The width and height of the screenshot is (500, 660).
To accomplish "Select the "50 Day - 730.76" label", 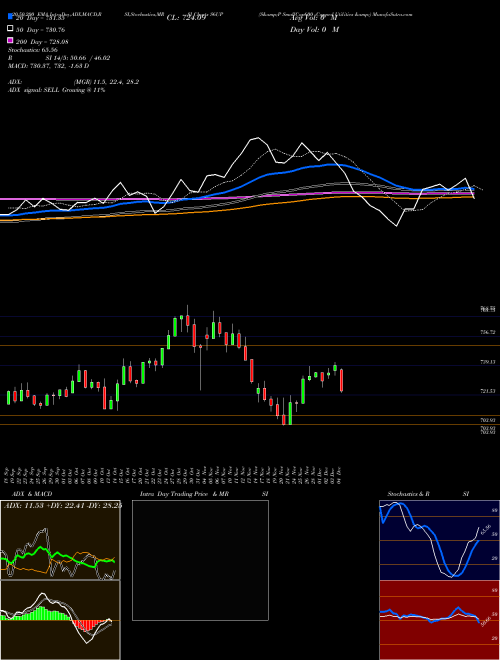I will tap(41, 30).
